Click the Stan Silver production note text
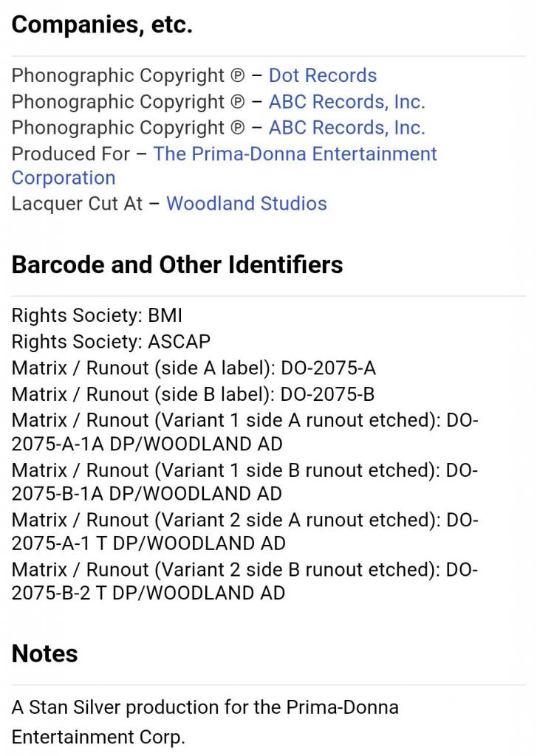The width and height of the screenshot is (537, 756). (x=205, y=722)
